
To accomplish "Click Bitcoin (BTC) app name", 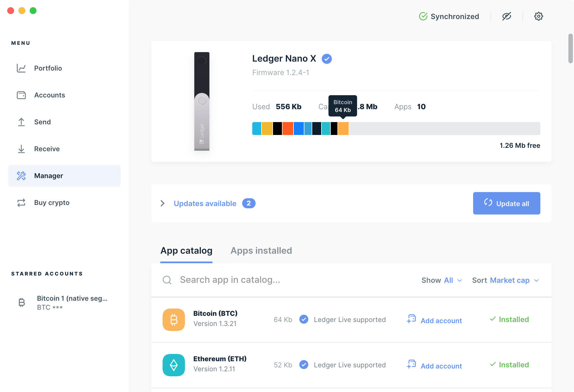I will (215, 313).
